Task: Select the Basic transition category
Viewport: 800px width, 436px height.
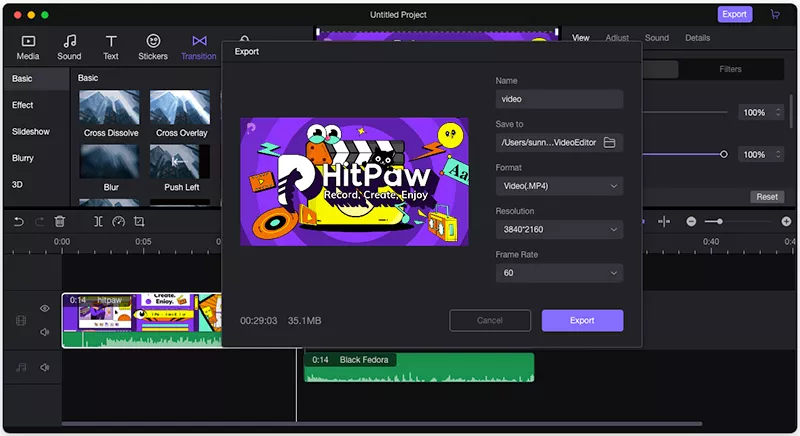Action: pos(36,79)
